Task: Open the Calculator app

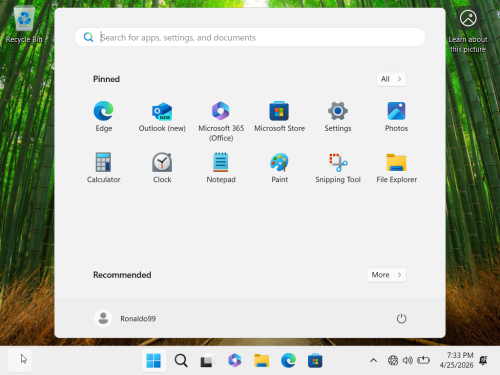Action: tap(104, 167)
